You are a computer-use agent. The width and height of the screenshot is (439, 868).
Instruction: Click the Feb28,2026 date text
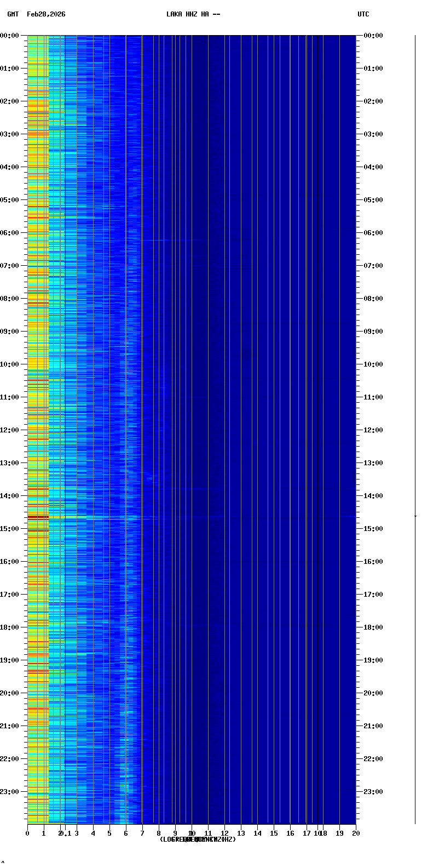[46, 14]
